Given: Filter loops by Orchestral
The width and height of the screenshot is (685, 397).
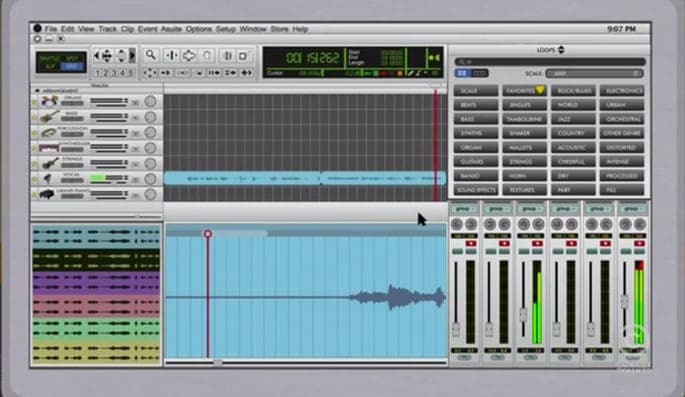Looking at the screenshot, I should (x=622, y=119).
